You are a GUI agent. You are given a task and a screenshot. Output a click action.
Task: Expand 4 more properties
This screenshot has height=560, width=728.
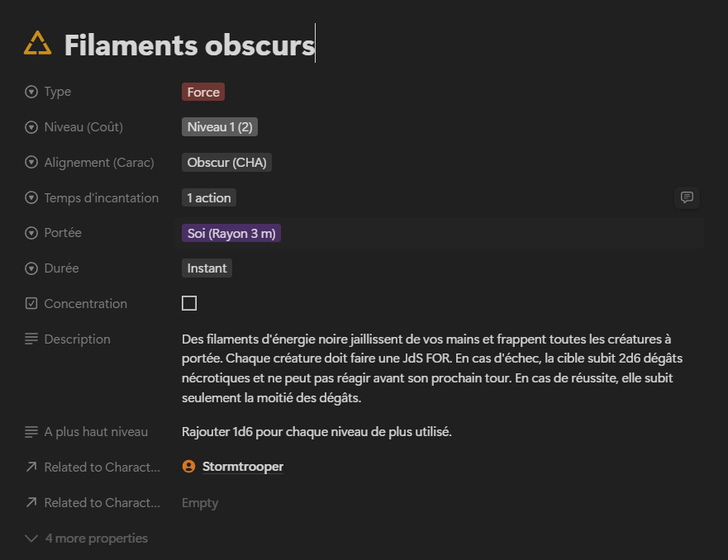coord(87,539)
